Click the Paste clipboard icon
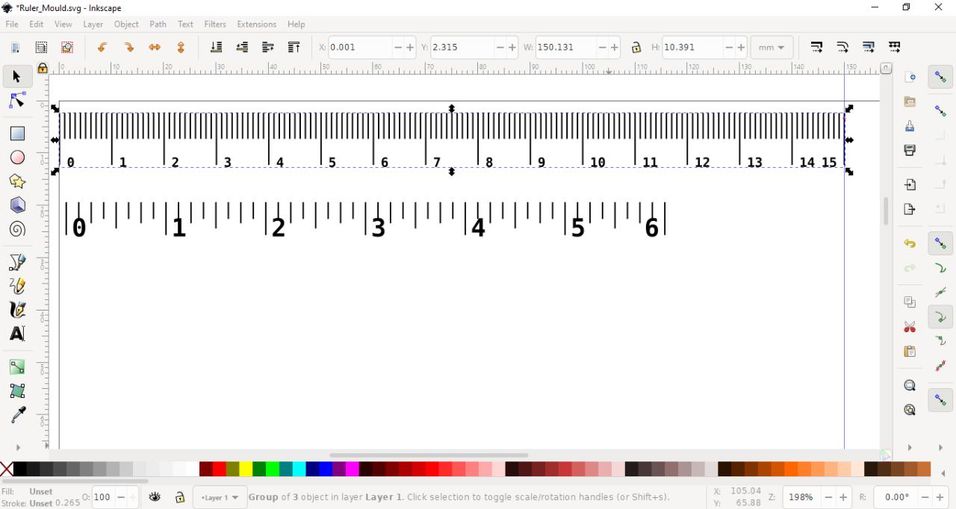Image resolution: width=956 pixels, height=509 pixels. tap(910, 352)
